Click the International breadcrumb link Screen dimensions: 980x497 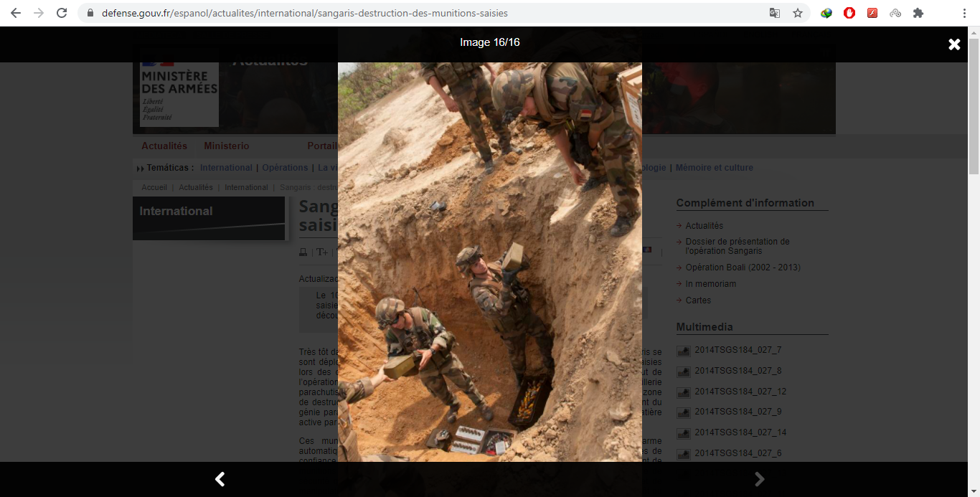246,187
